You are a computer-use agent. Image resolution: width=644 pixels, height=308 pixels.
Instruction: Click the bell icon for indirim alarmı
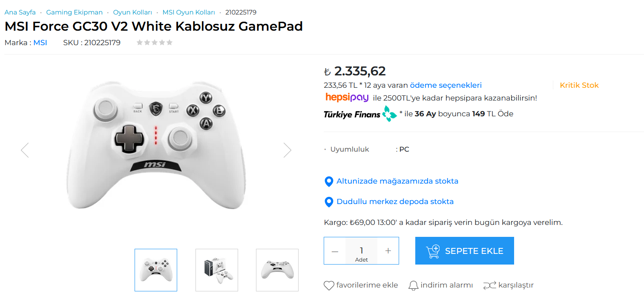pos(413,285)
